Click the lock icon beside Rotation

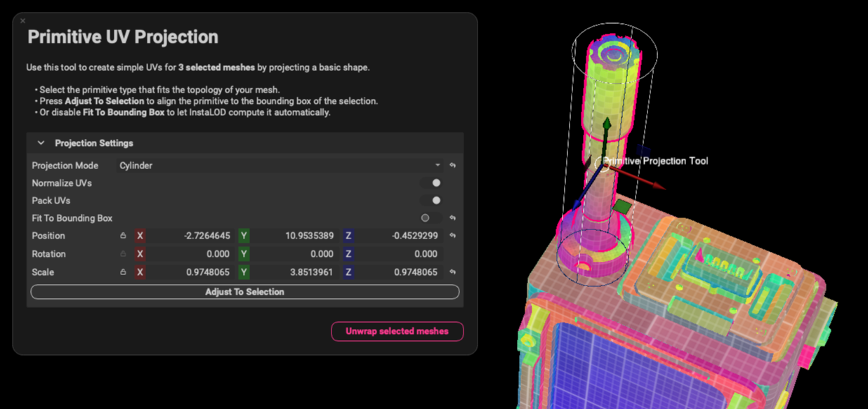(x=121, y=254)
